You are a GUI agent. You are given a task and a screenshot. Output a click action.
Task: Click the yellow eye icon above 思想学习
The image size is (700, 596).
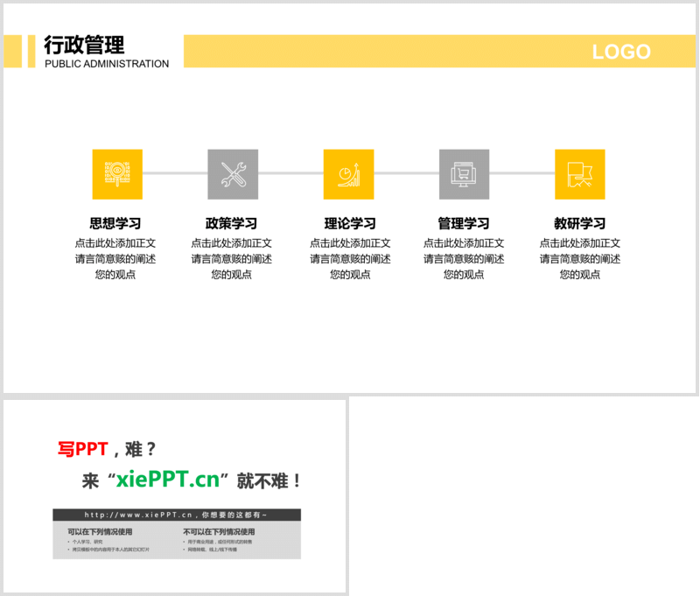[117, 174]
